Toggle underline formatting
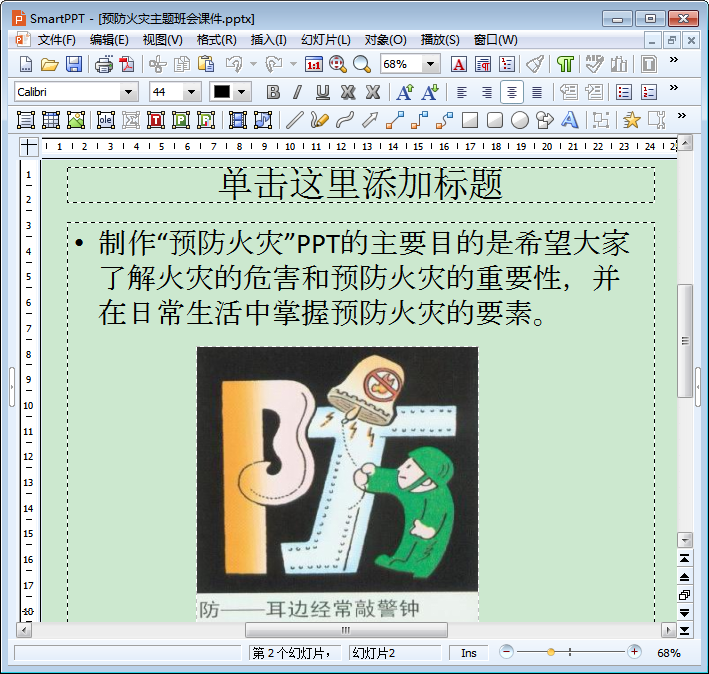This screenshot has width=709, height=674. click(322, 92)
